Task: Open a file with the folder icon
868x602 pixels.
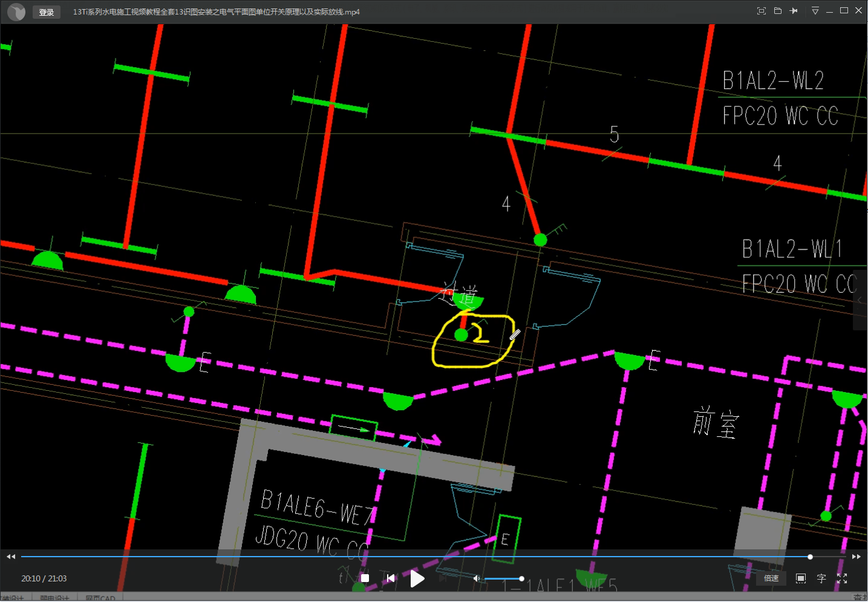Action: [x=778, y=11]
